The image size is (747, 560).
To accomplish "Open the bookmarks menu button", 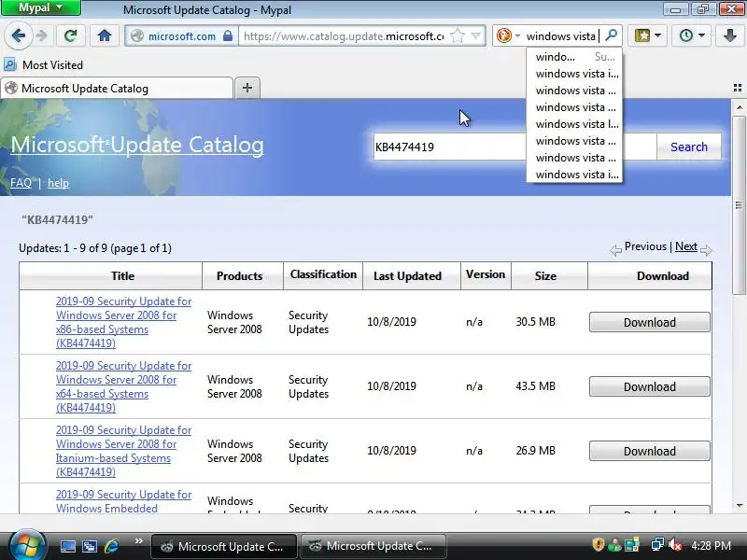I will coord(642,35).
